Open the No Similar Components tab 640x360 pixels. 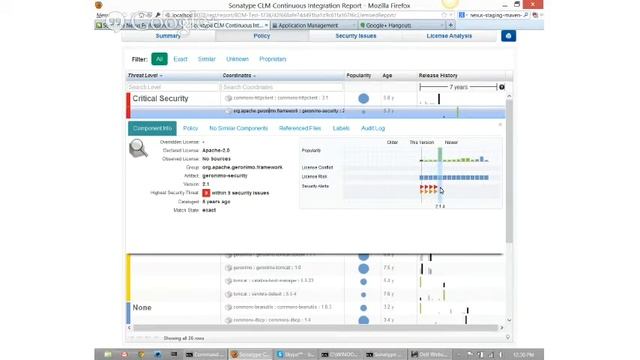(238, 128)
